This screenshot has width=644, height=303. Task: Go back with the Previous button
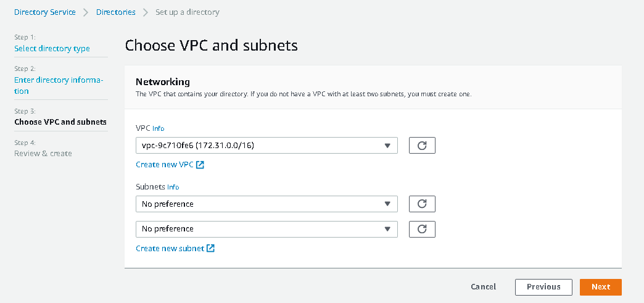pos(543,287)
